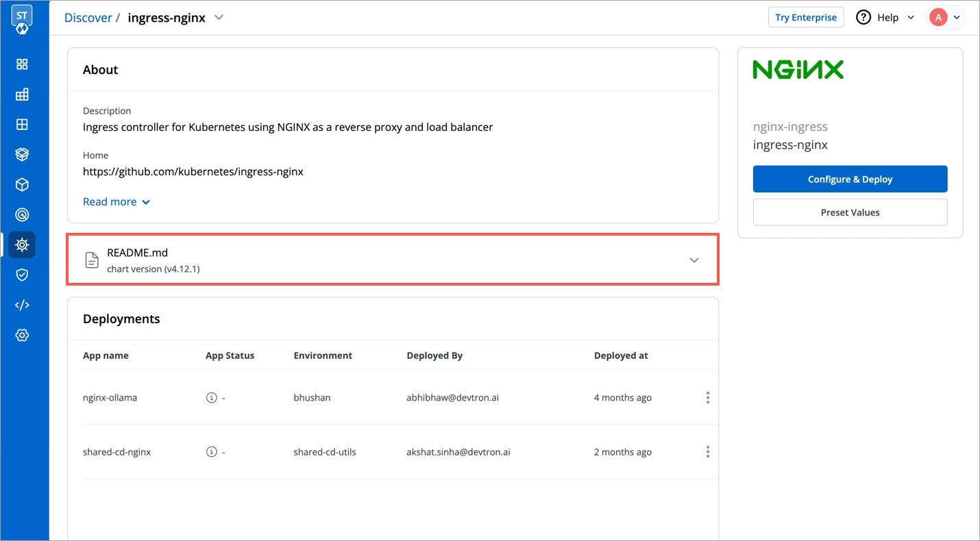Viewport: 980px width, 541px height.
Task: Click akshat.sinha@devtron.ai deployer cell
Action: [x=458, y=452]
